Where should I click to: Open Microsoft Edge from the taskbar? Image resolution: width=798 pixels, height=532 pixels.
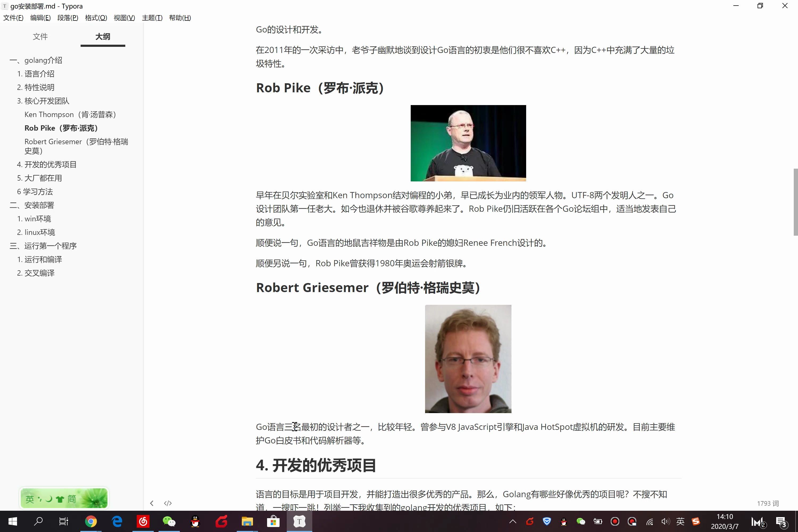pos(117,521)
